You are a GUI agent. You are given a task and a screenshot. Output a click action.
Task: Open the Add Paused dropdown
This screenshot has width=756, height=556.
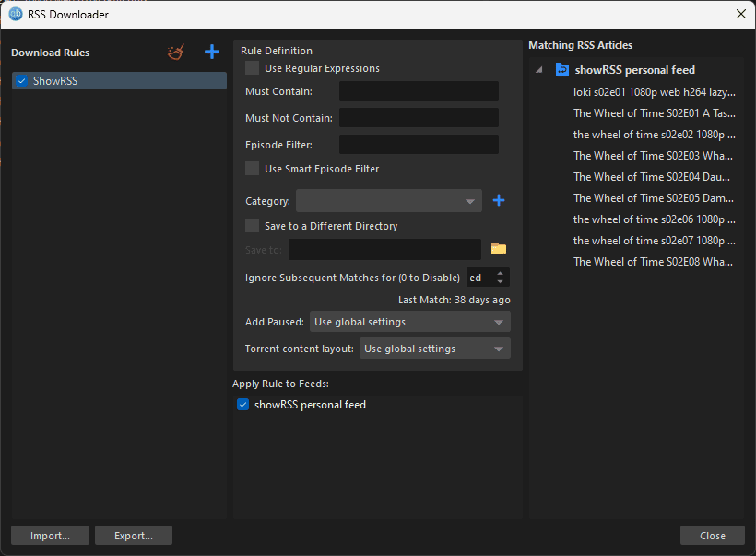[410, 322]
